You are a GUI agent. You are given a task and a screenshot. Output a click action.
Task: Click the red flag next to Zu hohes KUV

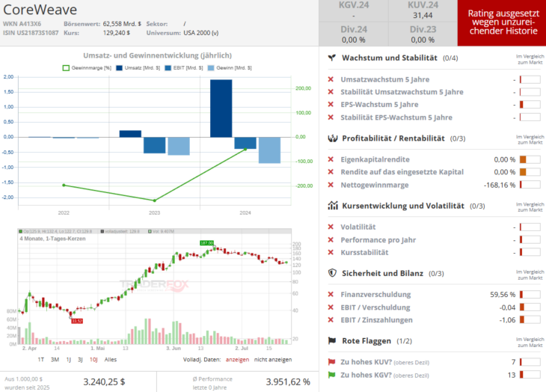(x=331, y=362)
